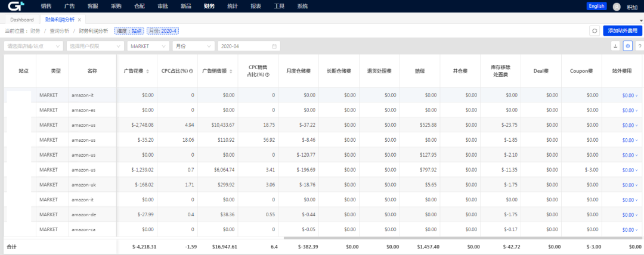Open the 报表 menu
644x255 pixels.
[256, 6]
